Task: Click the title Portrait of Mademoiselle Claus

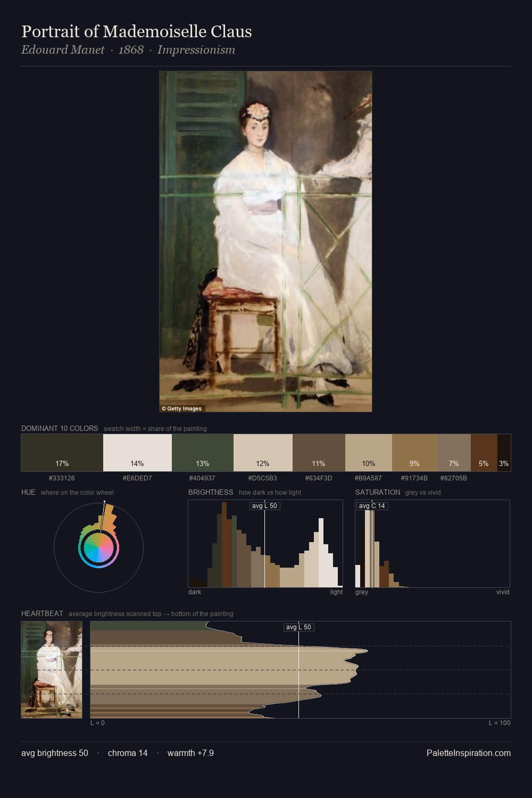Action: click(x=137, y=31)
